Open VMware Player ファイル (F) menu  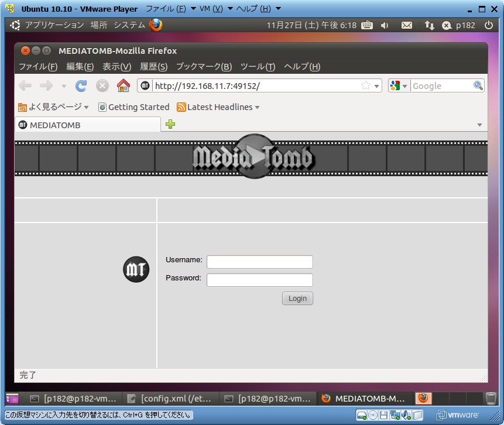tap(170, 9)
